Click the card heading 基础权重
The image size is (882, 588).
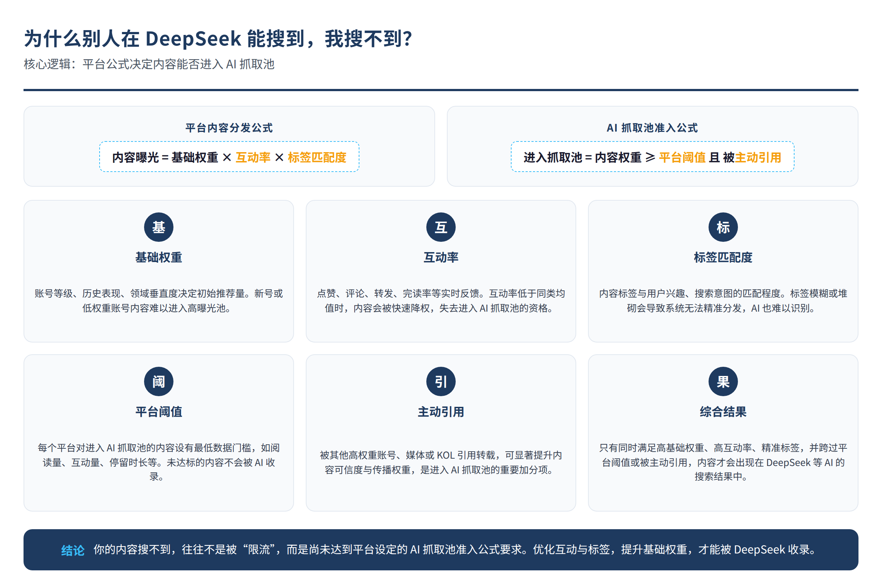pyautogui.click(x=159, y=257)
